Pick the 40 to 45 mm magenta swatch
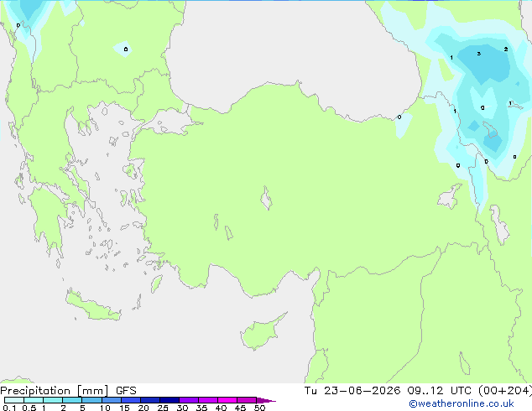Image resolution: width=532 pixels, height=411 pixels. tap(227, 400)
